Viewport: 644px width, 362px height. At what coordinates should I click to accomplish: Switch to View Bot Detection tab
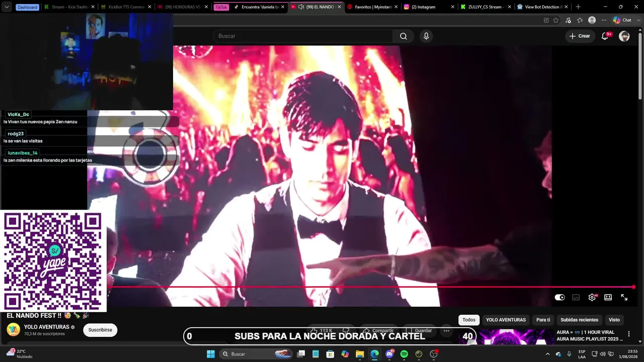click(x=542, y=7)
